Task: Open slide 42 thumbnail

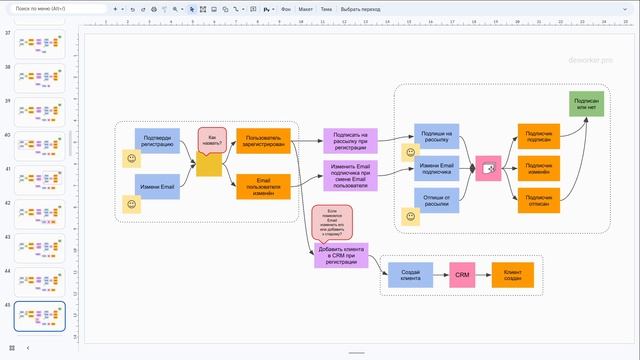Action: click(x=40, y=214)
